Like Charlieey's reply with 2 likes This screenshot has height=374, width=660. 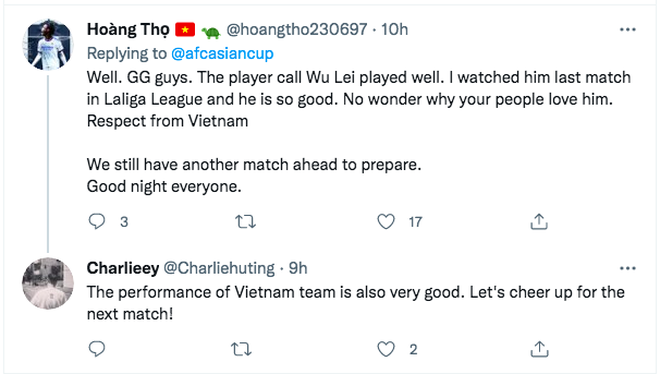[386, 349]
